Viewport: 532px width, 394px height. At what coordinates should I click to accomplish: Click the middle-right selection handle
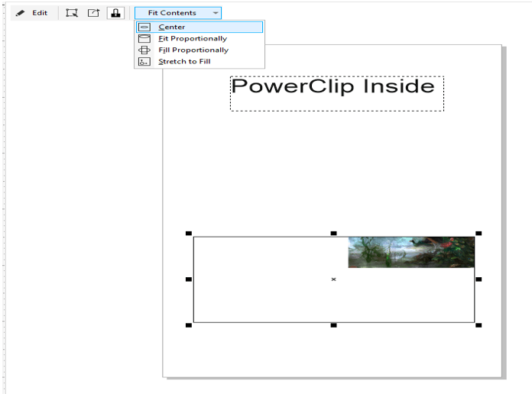pos(478,279)
